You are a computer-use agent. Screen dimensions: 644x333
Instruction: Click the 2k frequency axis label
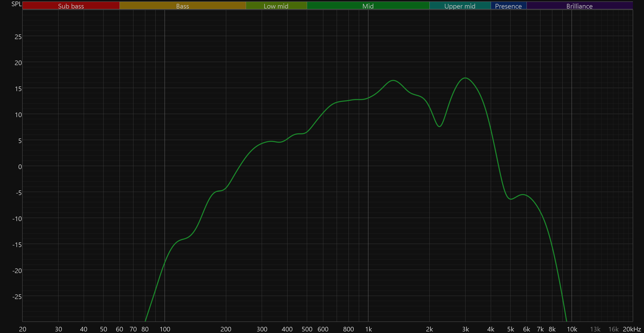coord(429,329)
